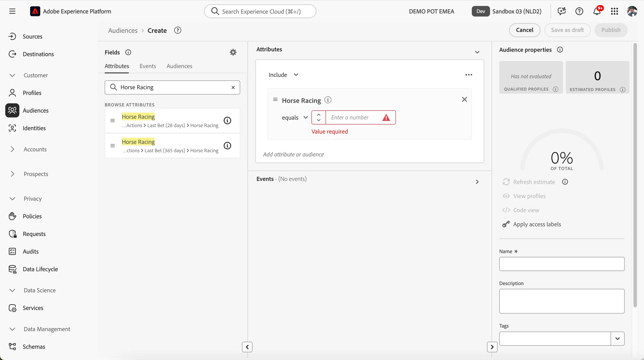Click the Cancel button
This screenshot has height=360, width=644.
point(525,30)
